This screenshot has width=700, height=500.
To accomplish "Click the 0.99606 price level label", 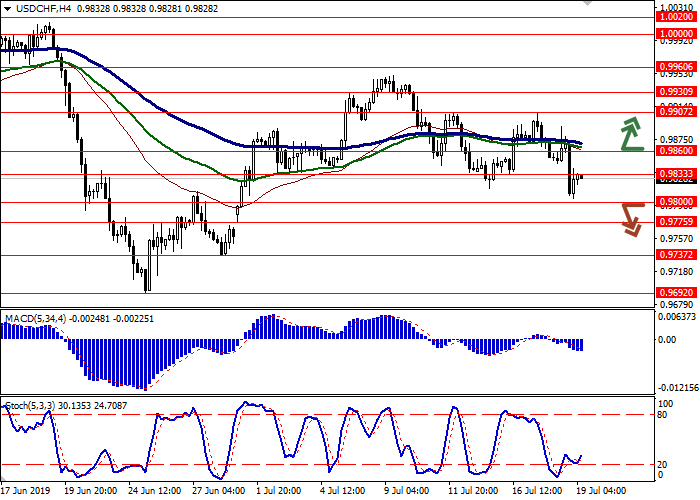I will pos(676,68).
